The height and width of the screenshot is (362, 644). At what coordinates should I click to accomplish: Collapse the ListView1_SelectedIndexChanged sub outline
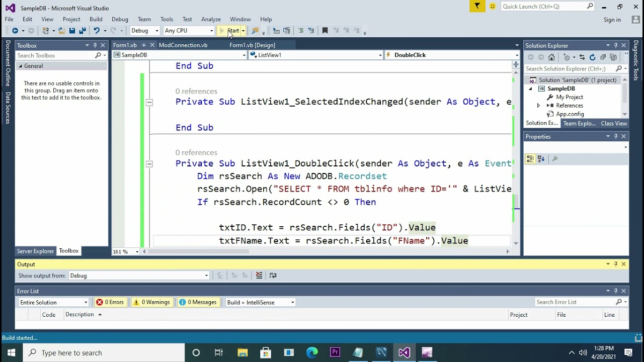(x=149, y=102)
